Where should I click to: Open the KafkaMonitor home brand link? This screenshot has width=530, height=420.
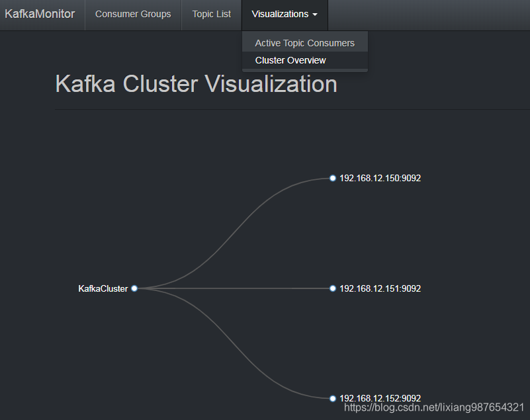pyautogui.click(x=40, y=14)
